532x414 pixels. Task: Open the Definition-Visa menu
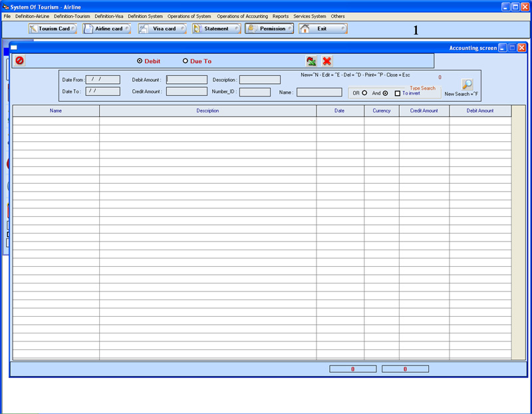tap(109, 16)
